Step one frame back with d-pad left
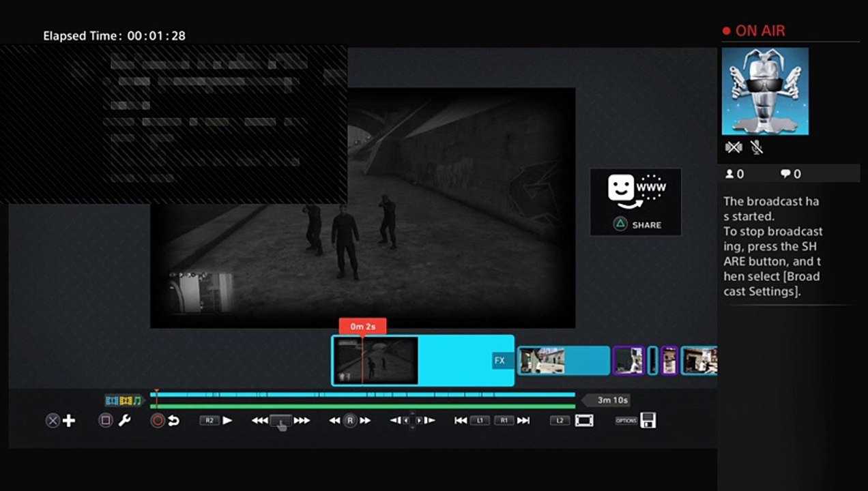 click(395, 421)
